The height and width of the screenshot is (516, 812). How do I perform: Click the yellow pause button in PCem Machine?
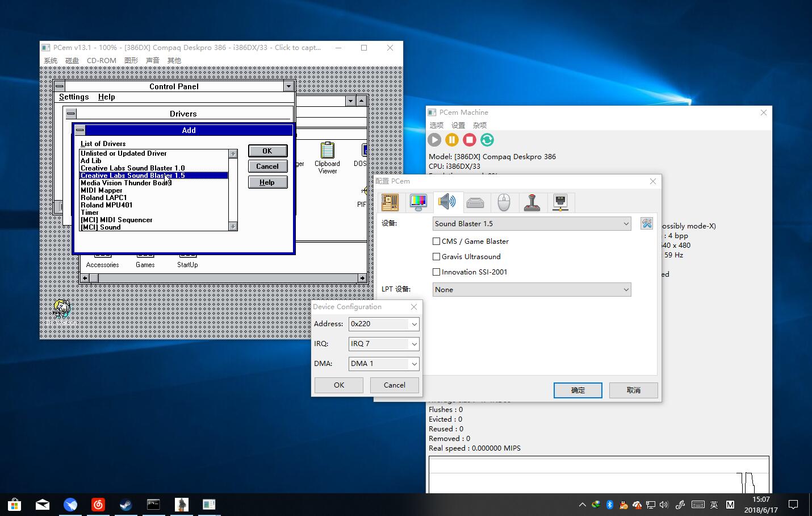point(452,140)
